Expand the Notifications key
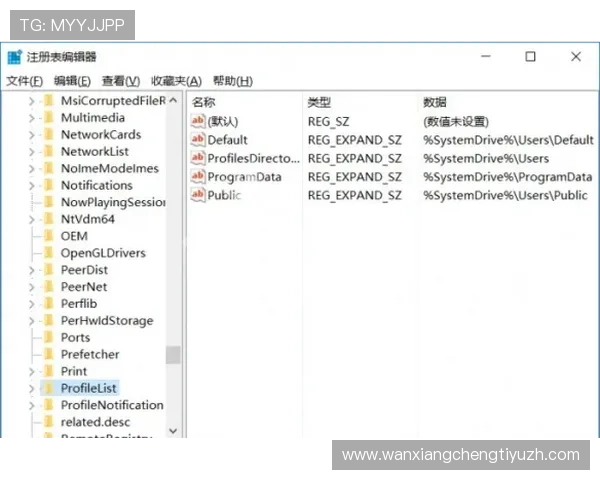600x480 pixels. 32,186
